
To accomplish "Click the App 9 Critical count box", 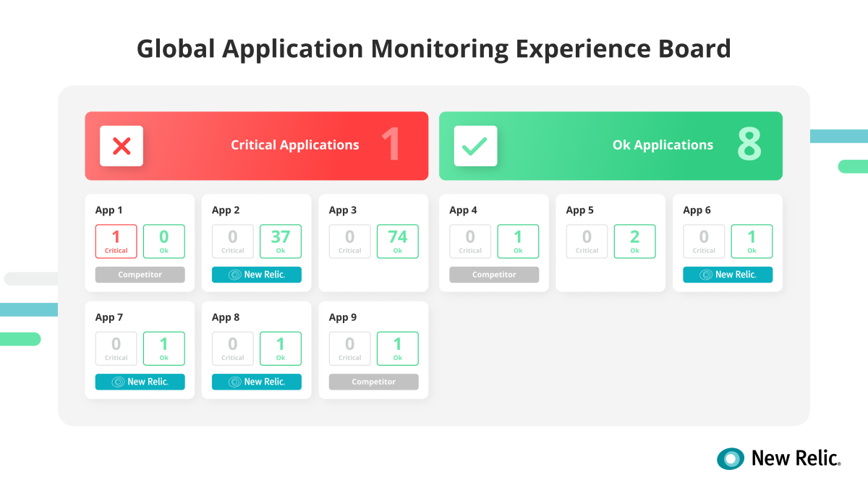I will click(349, 348).
